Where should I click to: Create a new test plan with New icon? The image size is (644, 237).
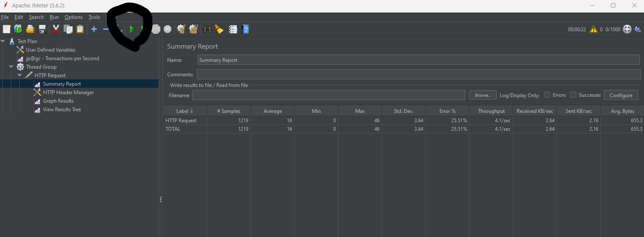6,29
